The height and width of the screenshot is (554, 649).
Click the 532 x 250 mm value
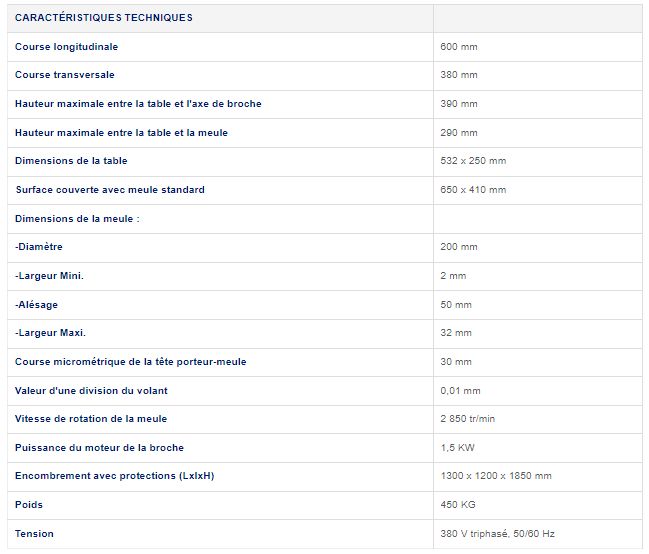click(473, 161)
